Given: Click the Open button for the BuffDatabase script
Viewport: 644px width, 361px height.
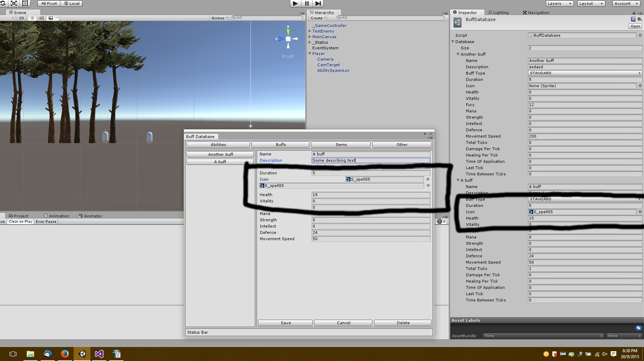Looking at the screenshot, I should click(x=635, y=26).
